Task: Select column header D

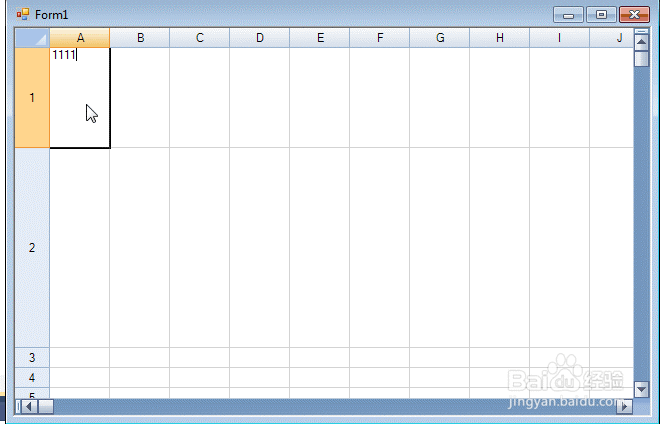Action: coord(260,38)
